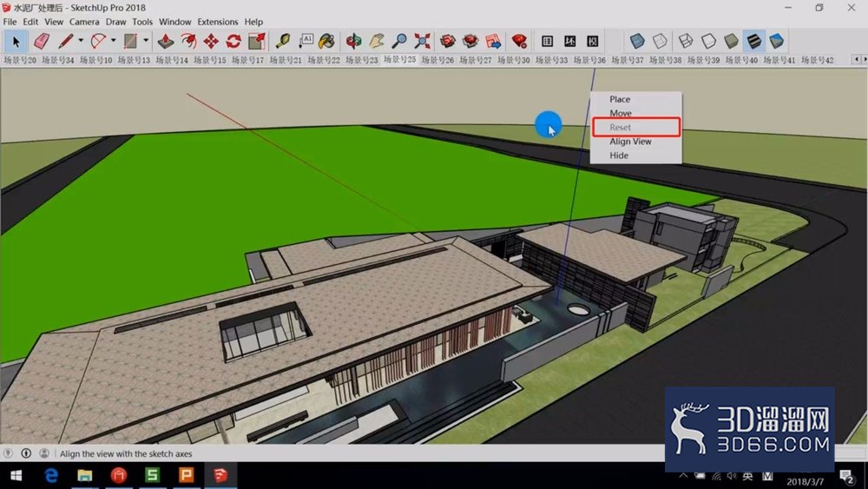Image resolution: width=868 pixels, height=489 pixels.
Task: Open the Windows Start menu
Action: point(16,475)
